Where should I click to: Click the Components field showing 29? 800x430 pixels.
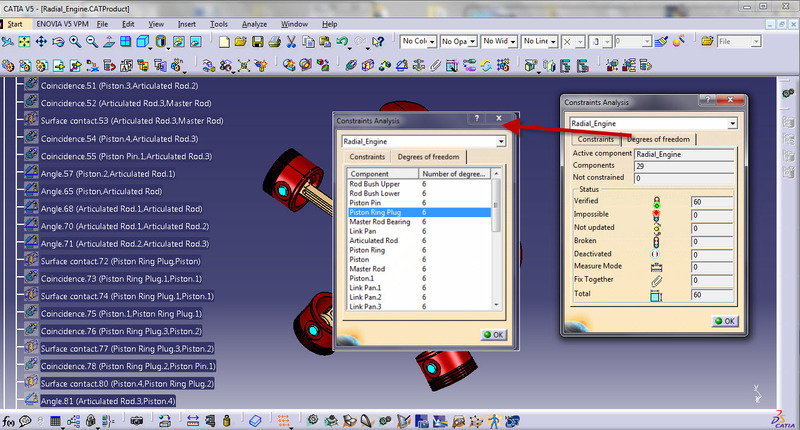coord(684,166)
